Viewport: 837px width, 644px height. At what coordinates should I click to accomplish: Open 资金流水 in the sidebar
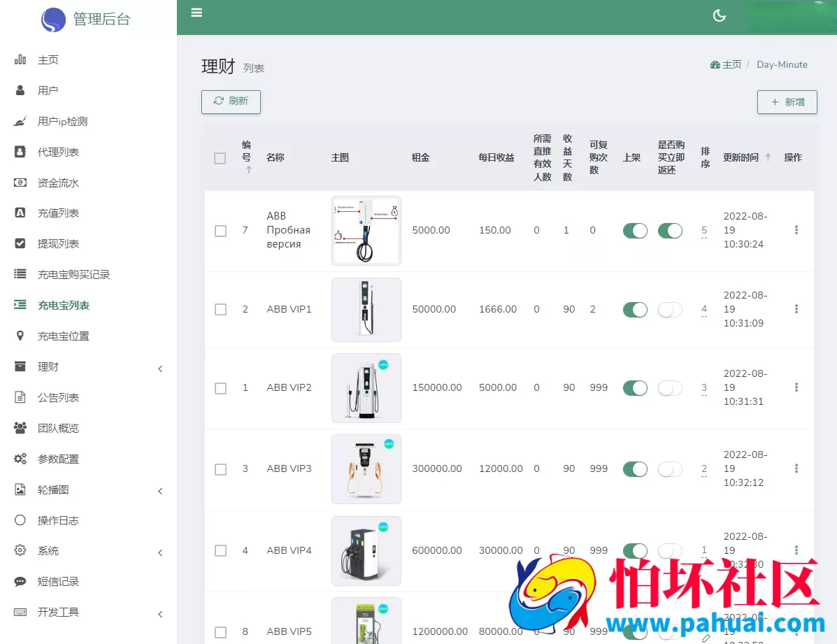coord(58,183)
